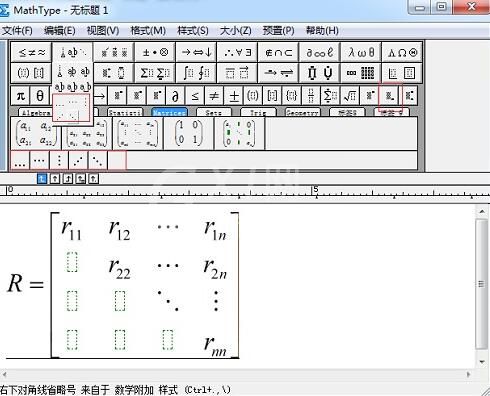Insert the identity matrix template
Viewport: 490px width, 396px height.
(189, 133)
